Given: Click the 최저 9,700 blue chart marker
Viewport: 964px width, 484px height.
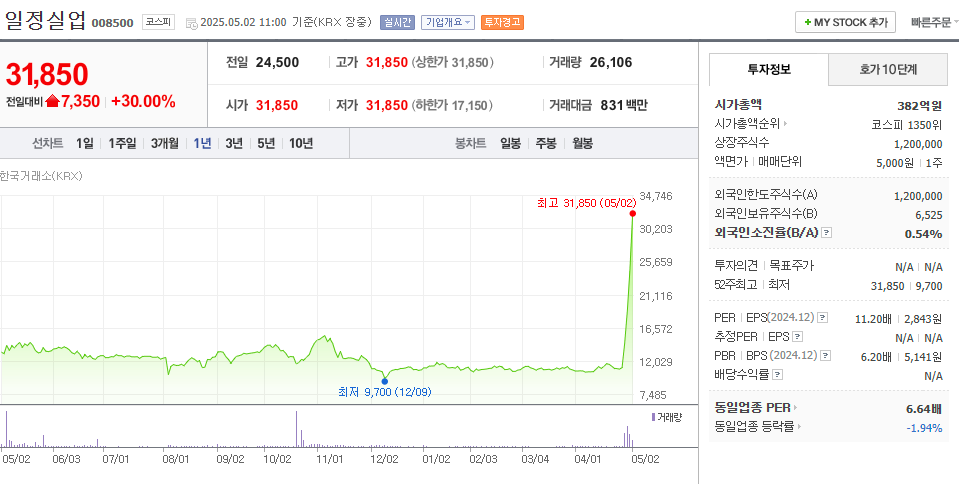Looking at the screenshot, I should point(385,381).
